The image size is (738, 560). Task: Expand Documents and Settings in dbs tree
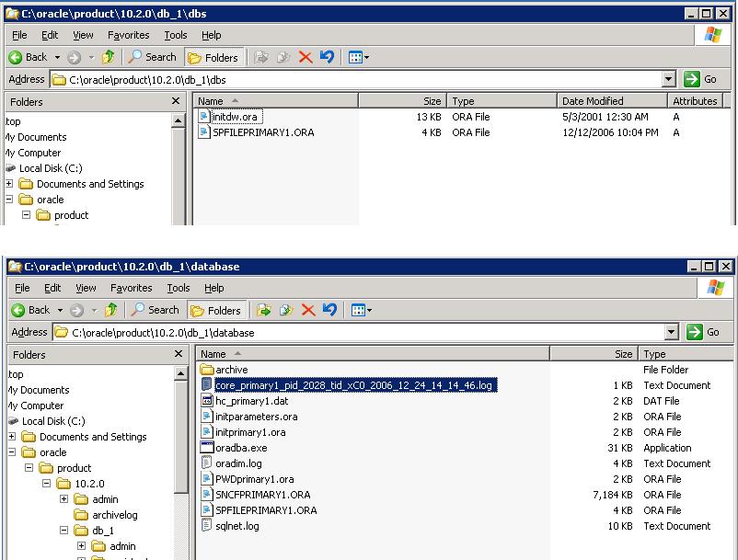pyautogui.click(x=9, y=184)
